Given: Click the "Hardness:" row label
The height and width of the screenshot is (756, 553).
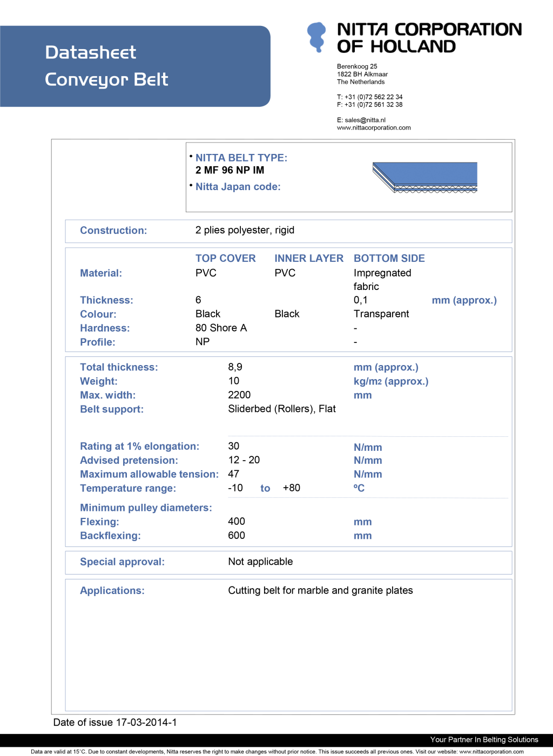Looking at the screenshot, I should click(105, 328).
